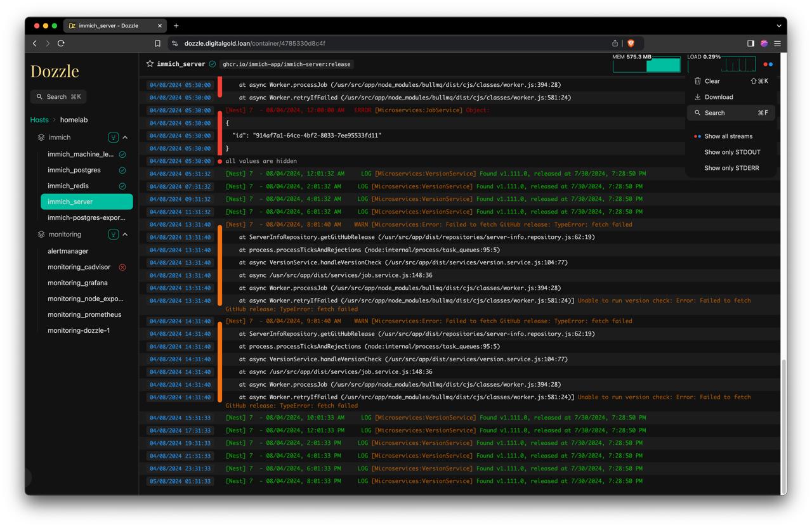Click the immich_server health check icon

213,64
